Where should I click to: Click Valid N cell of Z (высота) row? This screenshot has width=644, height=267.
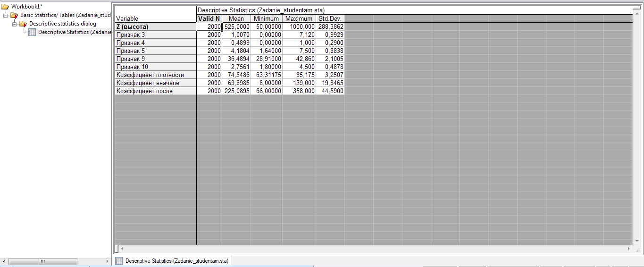(x=209, y=27)
